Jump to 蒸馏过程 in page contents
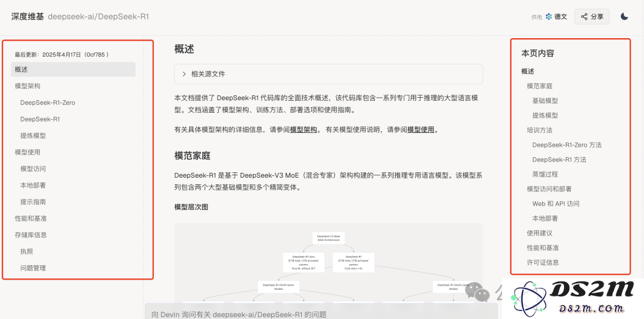The height and width of the screenshot is (319, 644). tap(545, 174)
